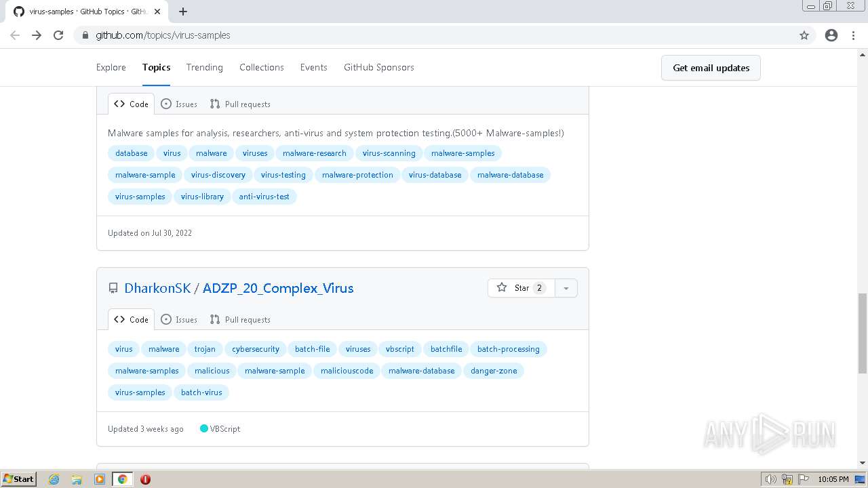Click the repository icon beside DharkonSK
The image size is (868, 488).
(x=113, y=288)
